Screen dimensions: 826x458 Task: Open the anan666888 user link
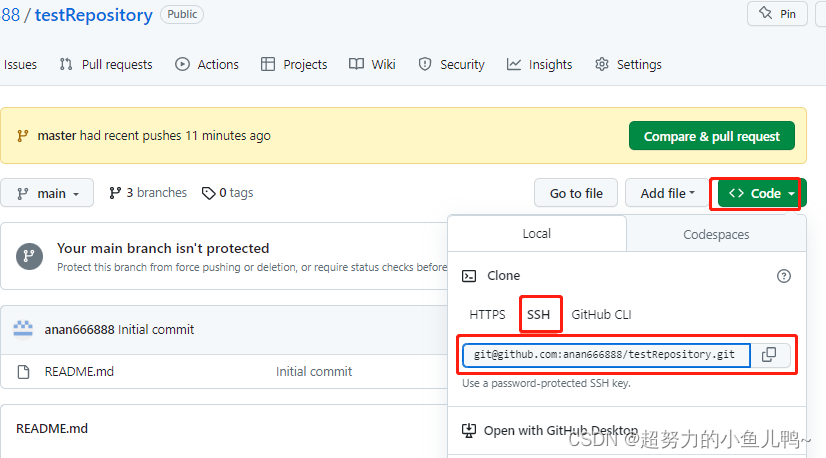[x=80, y=329]
